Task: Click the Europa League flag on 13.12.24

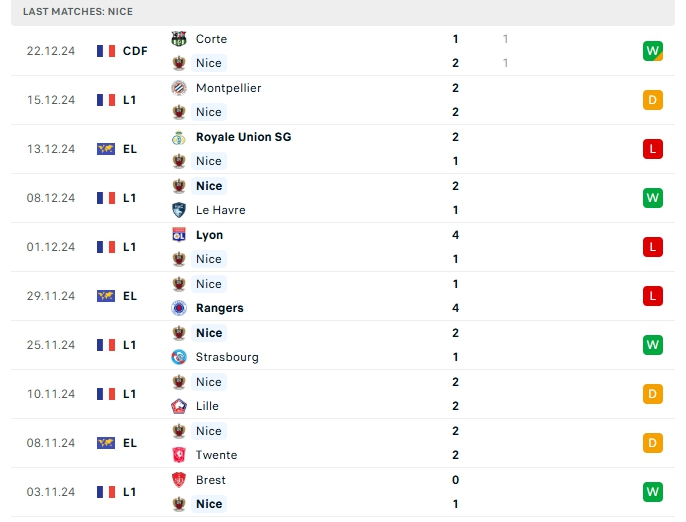Action: (x=106, y=149)
